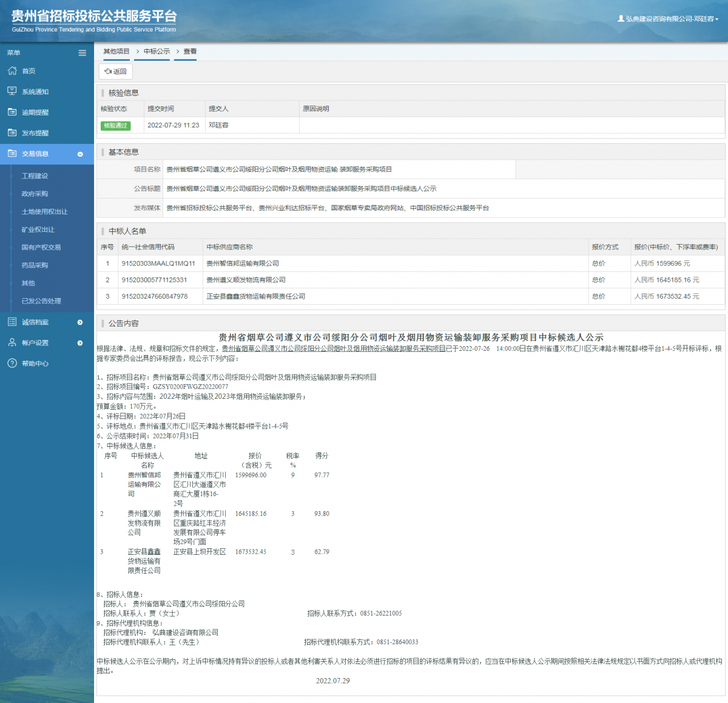Click 查看 breadcrumb item

(x=190, y=52)
